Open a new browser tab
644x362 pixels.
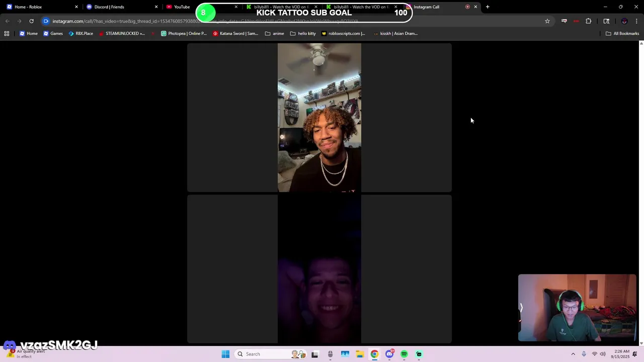pyautogui.click(x=488, y=7)
